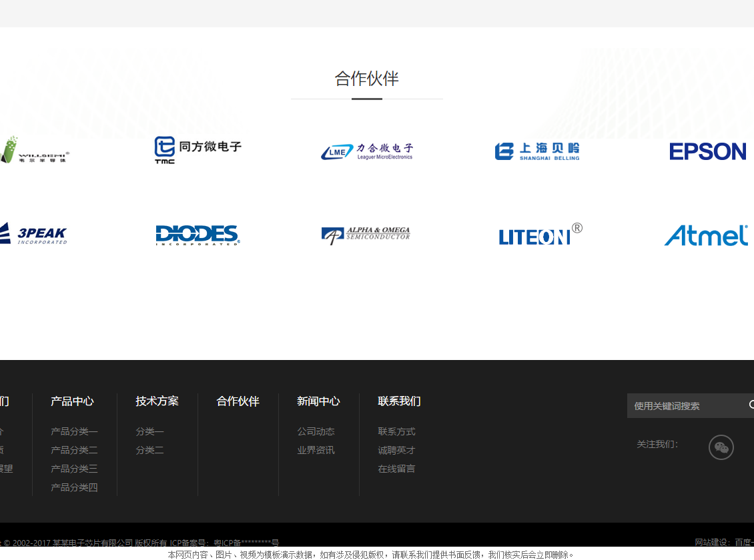754x560 pixels.
Task: Click the search magnifier icon
Action: point(751,405)
